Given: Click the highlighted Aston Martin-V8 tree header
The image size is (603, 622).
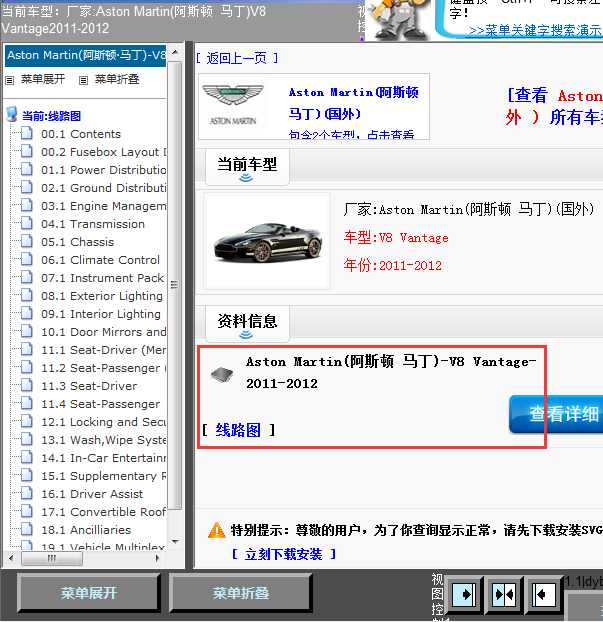Looking at the screenshot, I should point(86,55).
